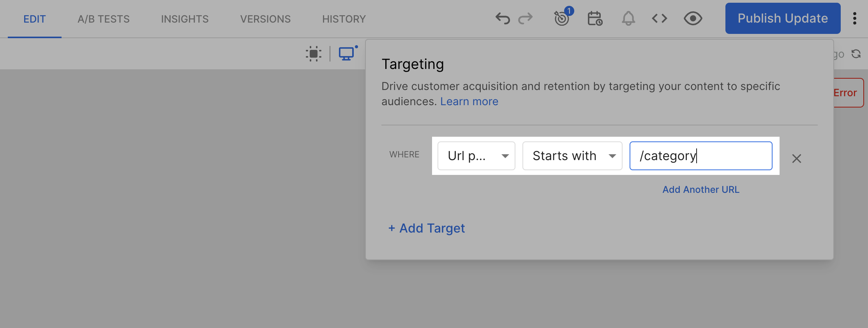Open the three-dot more options menu
Image resolution: width=868 pixels, height=328 pixels.
point(854,18)
